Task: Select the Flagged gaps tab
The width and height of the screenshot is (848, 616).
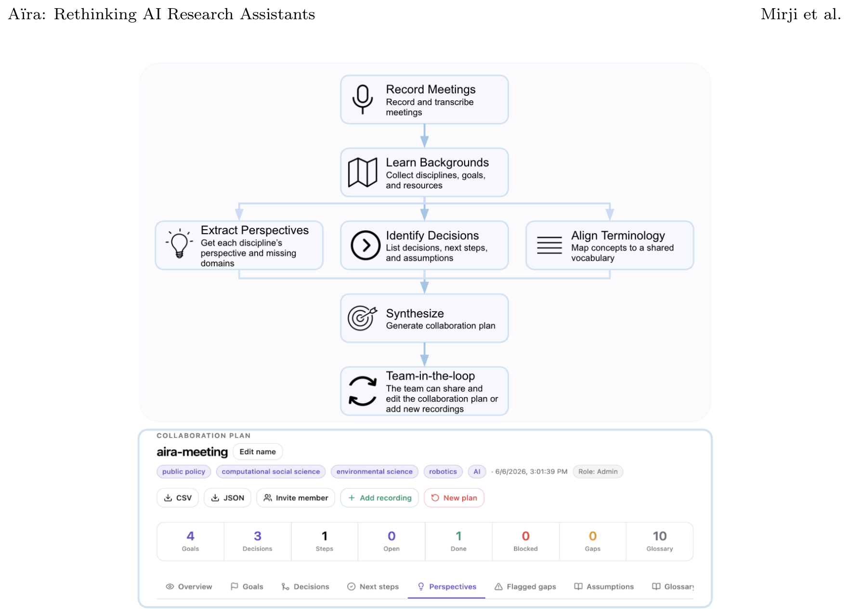Action: pyautogui.click(x=525, y=587)
